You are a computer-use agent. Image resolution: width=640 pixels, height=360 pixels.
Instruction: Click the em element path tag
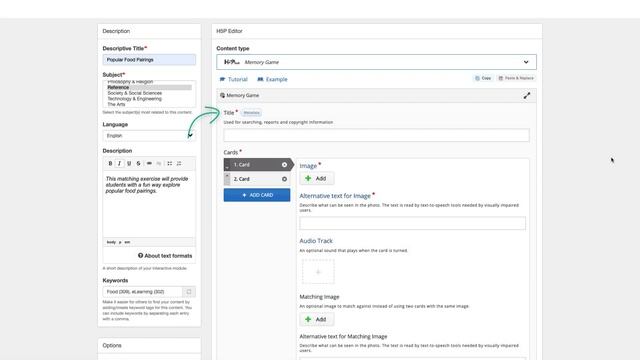[x=127, y=242]
